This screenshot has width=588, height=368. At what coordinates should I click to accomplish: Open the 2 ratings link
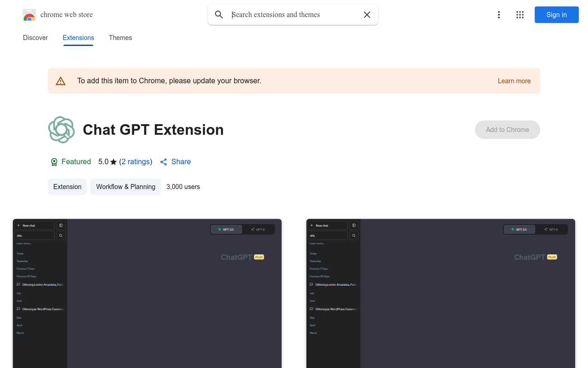click(x=136, y=161)
